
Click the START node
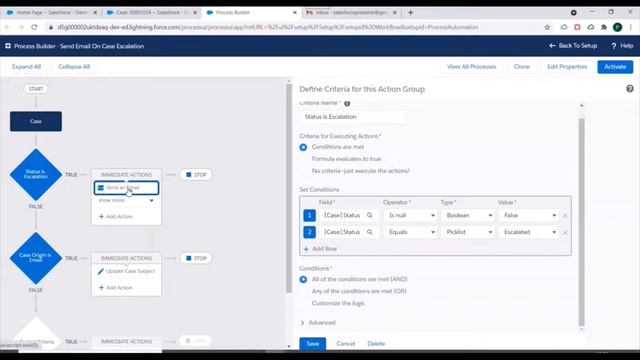pyautogui.click(x=36, y=89)
